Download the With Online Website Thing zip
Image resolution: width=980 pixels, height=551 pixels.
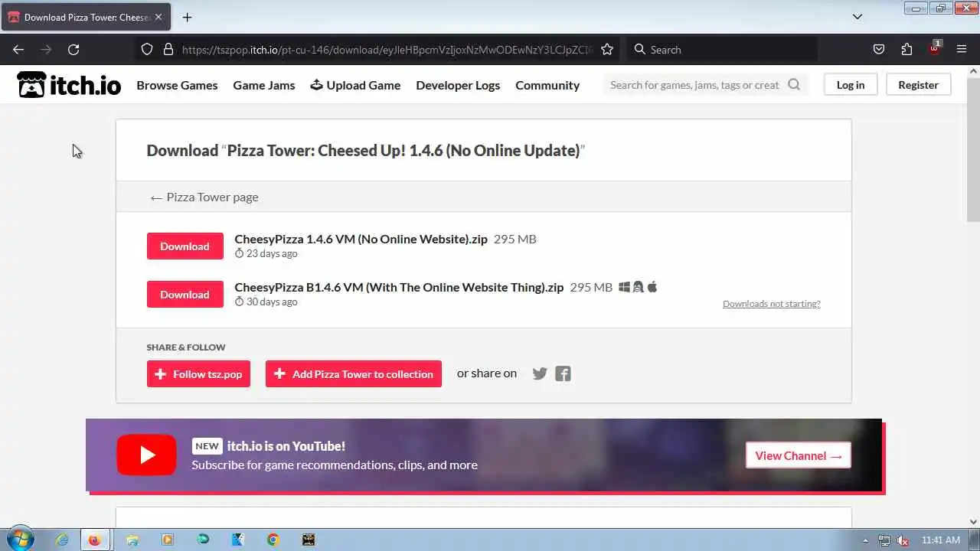(185, 295)
